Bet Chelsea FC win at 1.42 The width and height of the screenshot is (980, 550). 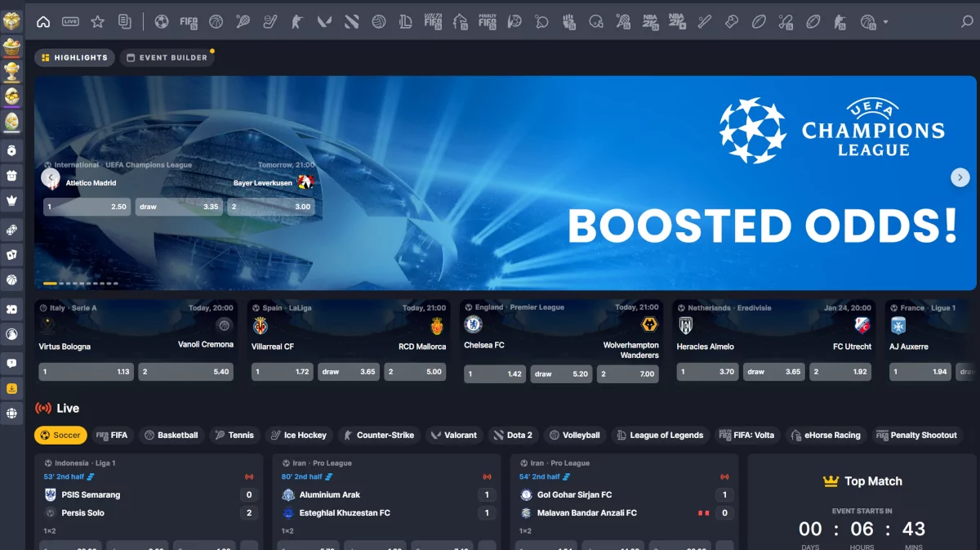(495, 374)
